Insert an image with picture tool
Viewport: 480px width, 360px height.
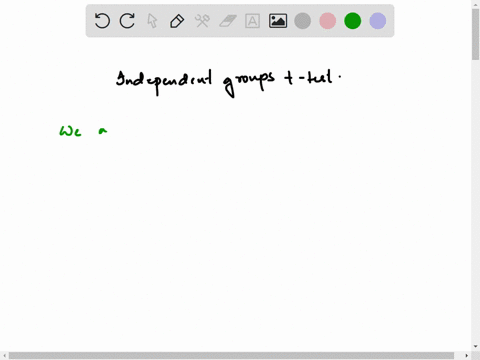(278, 21)
